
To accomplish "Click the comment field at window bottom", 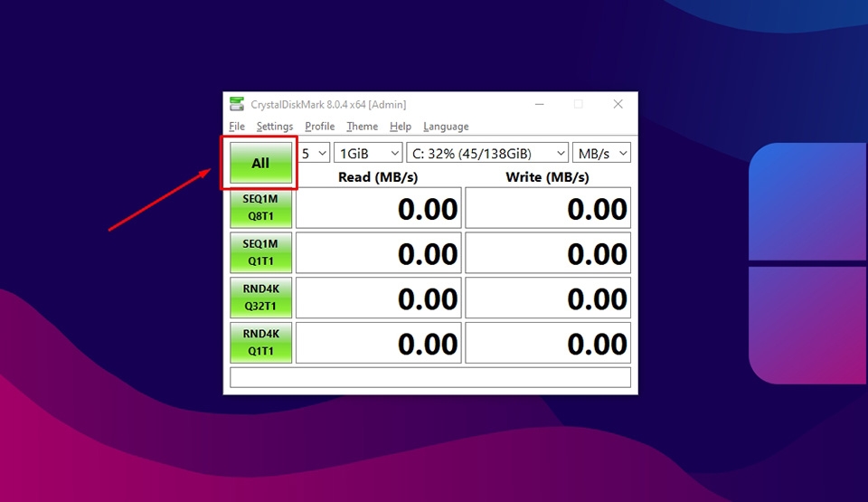I will pos(430,377).
